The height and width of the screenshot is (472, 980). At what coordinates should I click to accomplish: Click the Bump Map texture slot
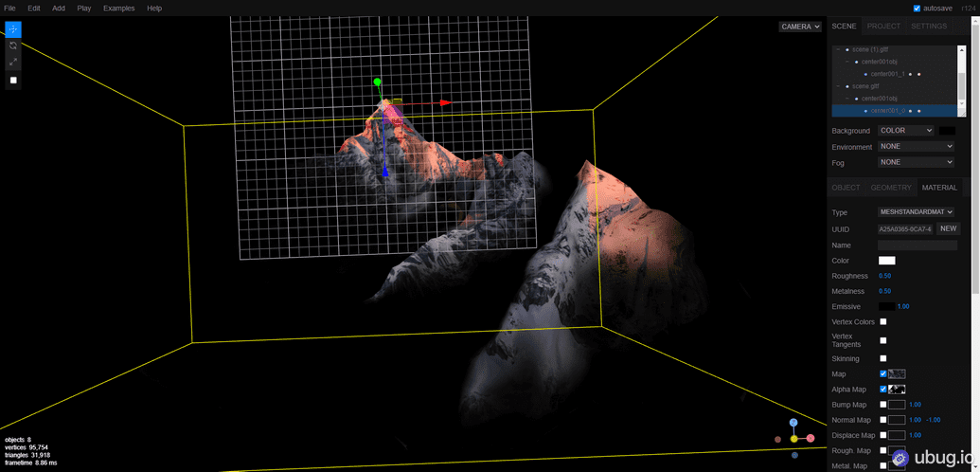coord(897,405)
